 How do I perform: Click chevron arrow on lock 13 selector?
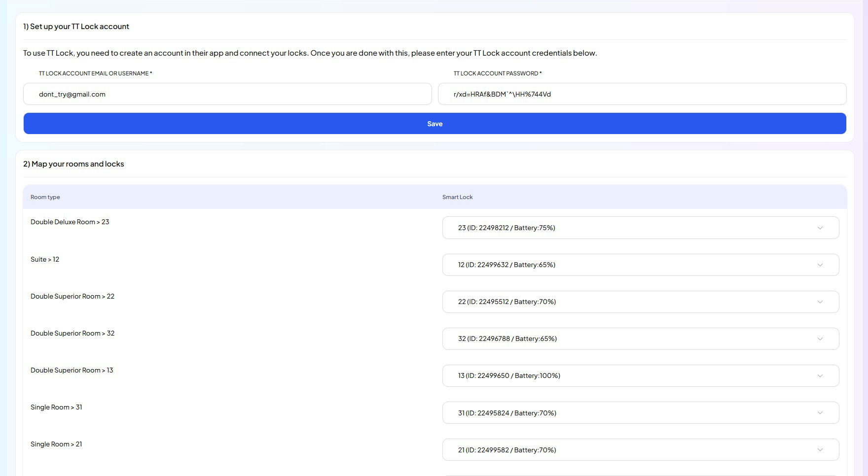(820, 375)
